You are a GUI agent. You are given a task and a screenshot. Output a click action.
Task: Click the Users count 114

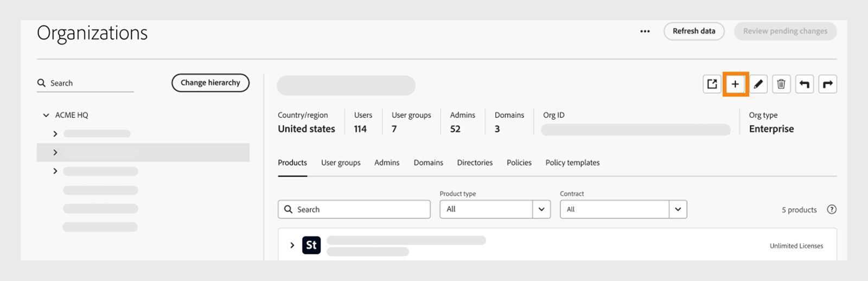click(x=360, y=129)
